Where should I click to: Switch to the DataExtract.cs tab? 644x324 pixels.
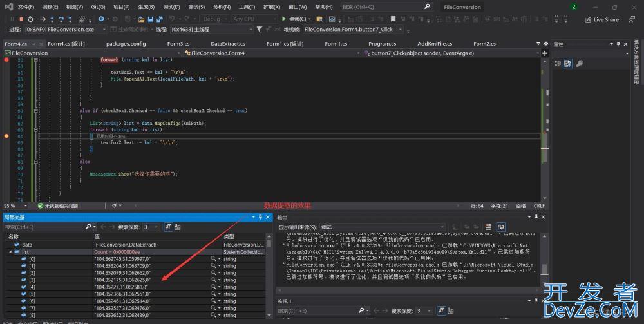click(x=228, y=44)
